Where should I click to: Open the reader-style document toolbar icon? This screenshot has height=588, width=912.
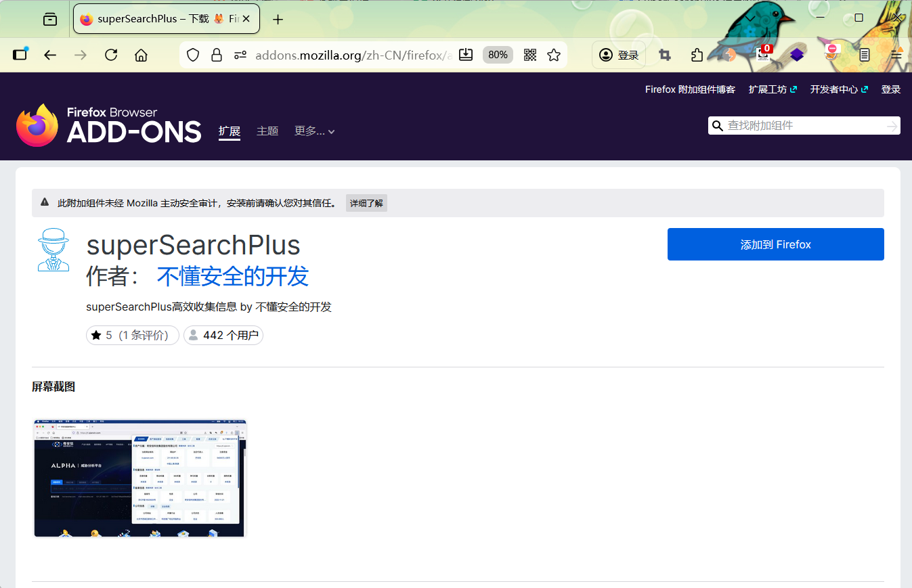tap(865, 55)
